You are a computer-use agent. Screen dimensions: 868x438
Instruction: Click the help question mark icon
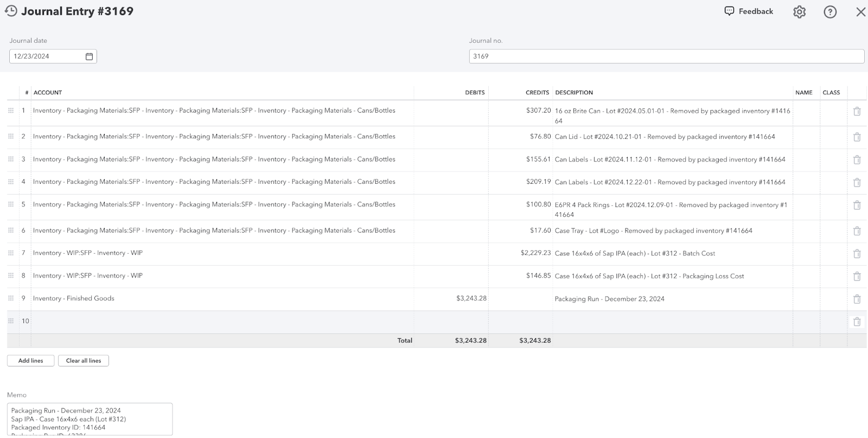click(x=829, y=12)
